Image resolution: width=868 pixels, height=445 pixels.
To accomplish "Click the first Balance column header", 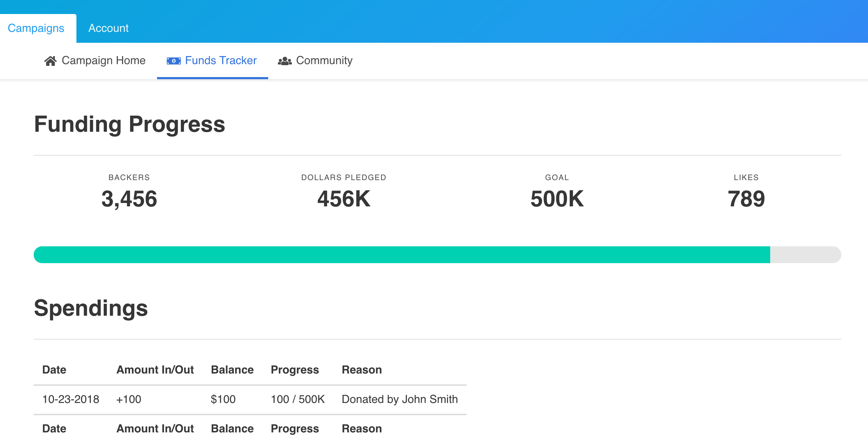I will pyautogui.click(x=232, y=370).
